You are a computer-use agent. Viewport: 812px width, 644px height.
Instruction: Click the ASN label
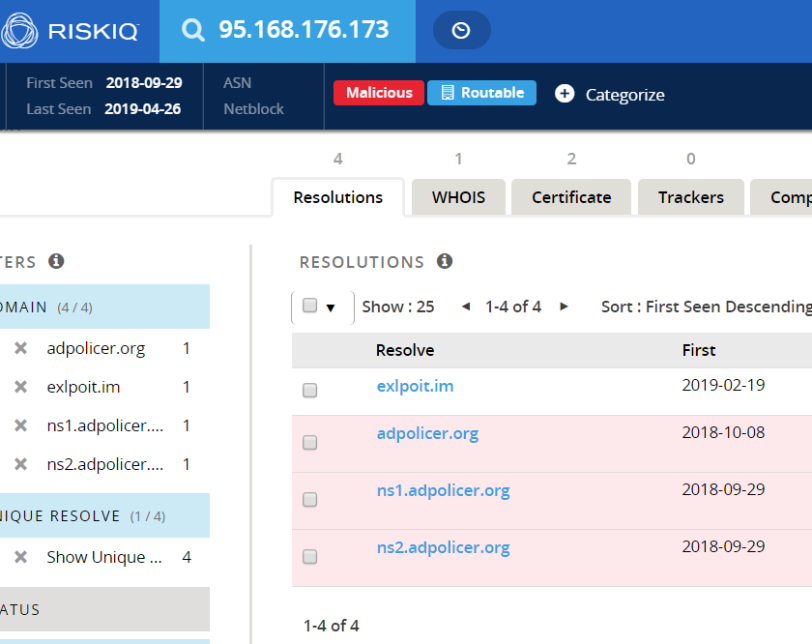click(x=237, y=83)
